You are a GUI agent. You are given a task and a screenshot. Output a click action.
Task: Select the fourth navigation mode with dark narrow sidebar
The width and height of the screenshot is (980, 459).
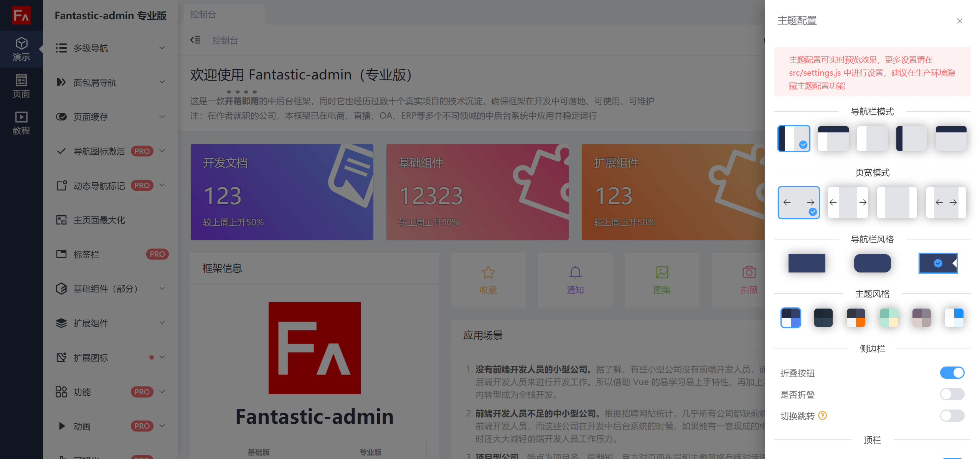point(911,139)
